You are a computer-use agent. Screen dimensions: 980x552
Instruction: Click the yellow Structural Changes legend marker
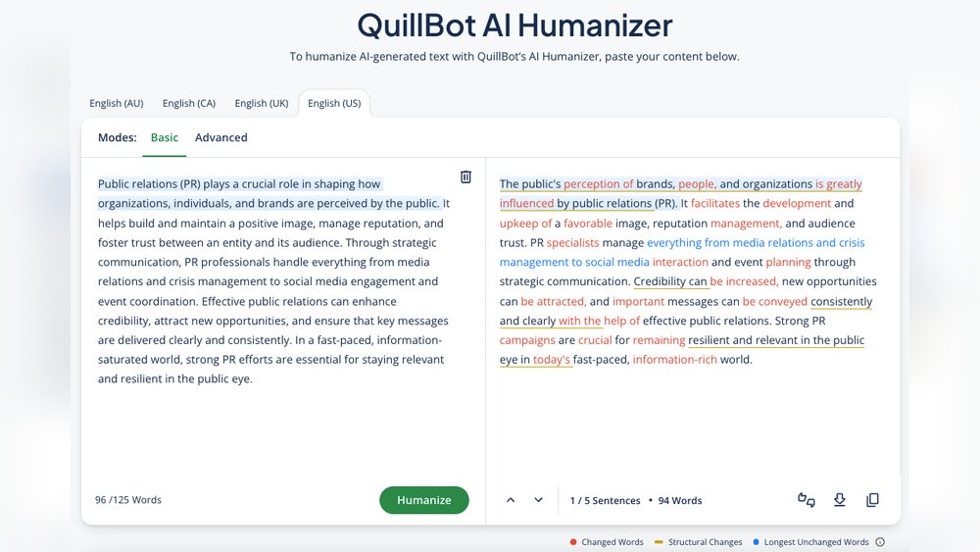(x=659, y=542)
